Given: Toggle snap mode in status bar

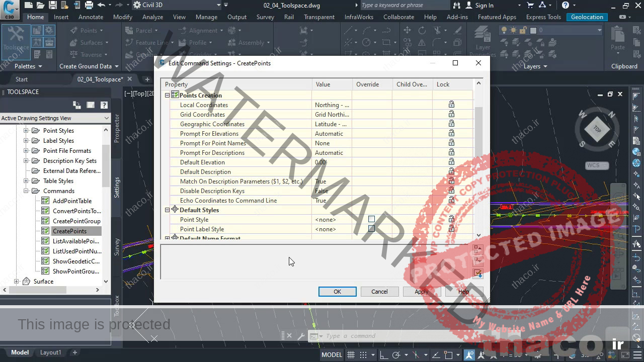Looking at the screenshot, I should pos(362,355).
